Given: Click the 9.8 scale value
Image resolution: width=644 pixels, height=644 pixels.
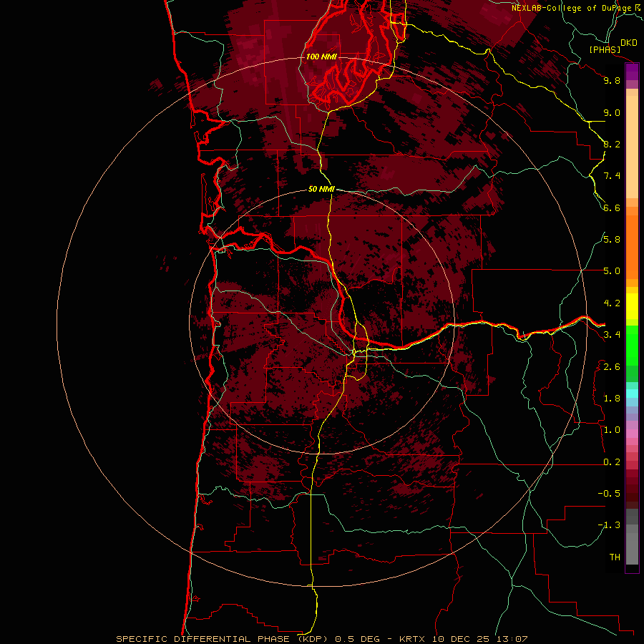Looking at the screenshot, I should click(x=612, y=80).
